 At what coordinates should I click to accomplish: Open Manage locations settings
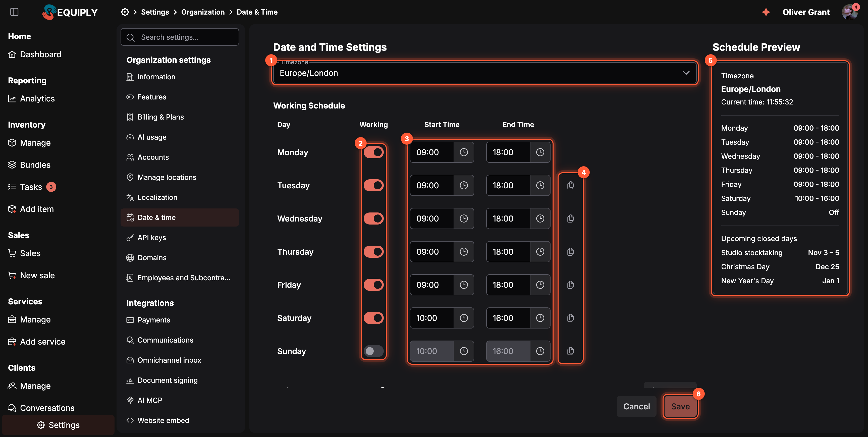[x=180, y=177]
